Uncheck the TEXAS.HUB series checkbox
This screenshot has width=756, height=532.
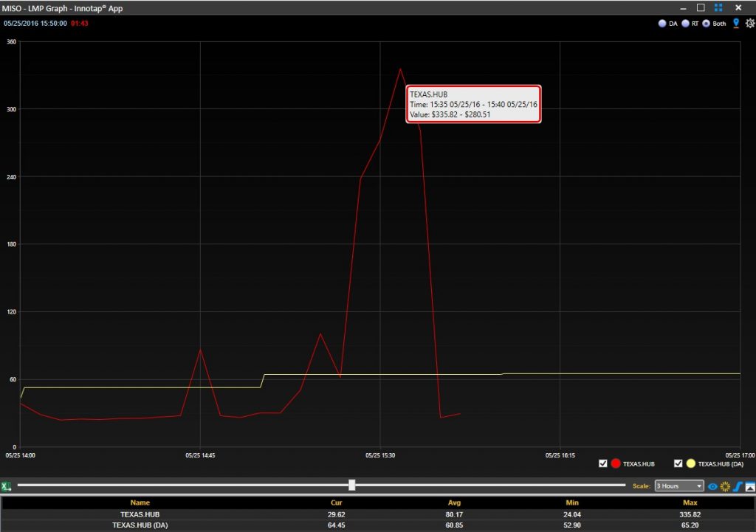(x=602, y=463)
